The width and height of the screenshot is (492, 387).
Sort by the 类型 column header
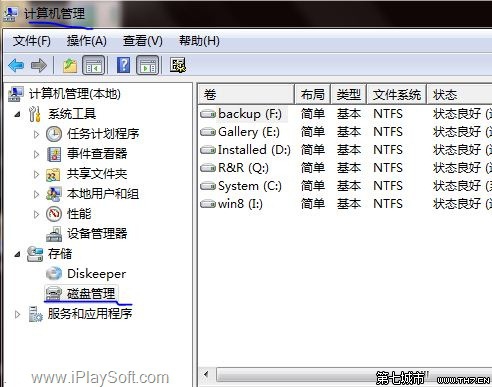coord(349,95)
